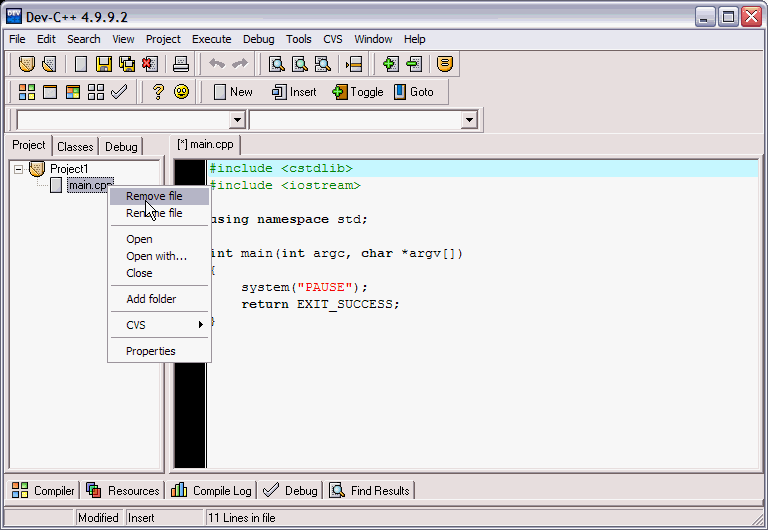Open the Project menu
Viewport: 768px width, 530px height.
(163, 39)
